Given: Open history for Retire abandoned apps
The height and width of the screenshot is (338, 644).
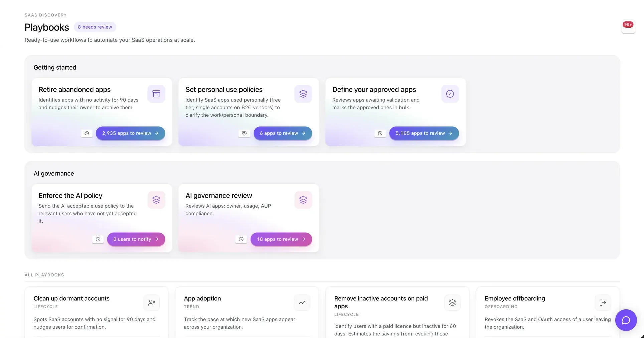Looking at the screenshot, I should [x=87, y=133].
